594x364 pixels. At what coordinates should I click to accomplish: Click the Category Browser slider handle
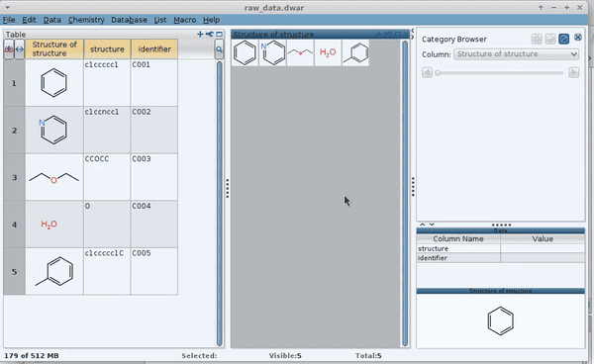click(438, 72)
